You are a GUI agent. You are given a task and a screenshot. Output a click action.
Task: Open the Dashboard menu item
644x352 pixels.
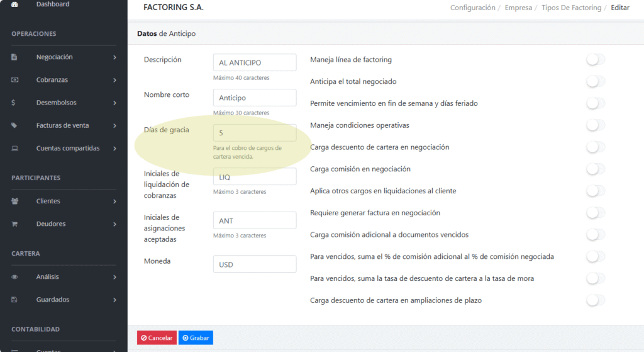coord(53,4)
